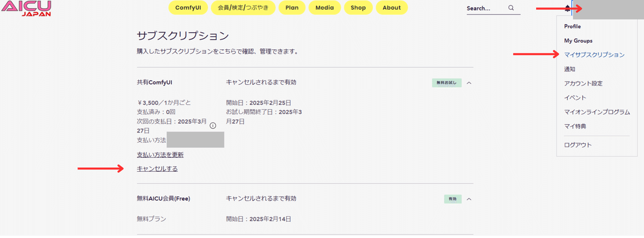Choose マイサブスクリプション in the menu
This screenshot has width=644, height=238.
pos(594,55)
